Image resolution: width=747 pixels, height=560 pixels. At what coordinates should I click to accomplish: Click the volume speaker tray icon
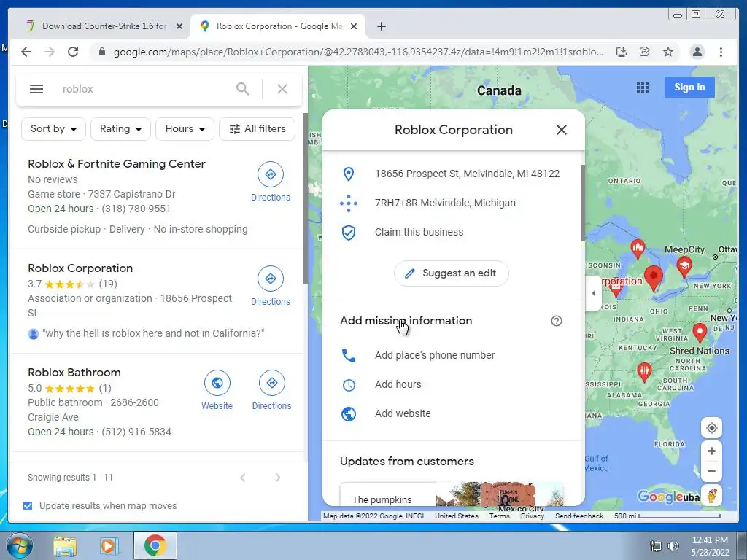(673, 546)
